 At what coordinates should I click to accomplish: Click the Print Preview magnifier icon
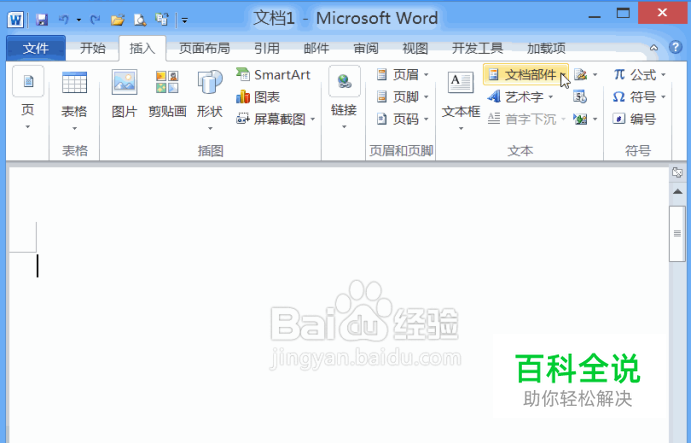(140, 19)
